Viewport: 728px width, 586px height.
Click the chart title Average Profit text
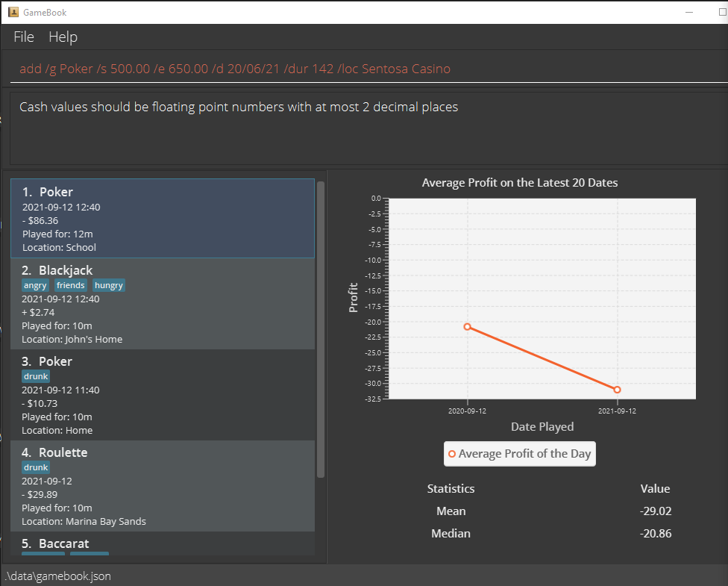tap(520, 183)
